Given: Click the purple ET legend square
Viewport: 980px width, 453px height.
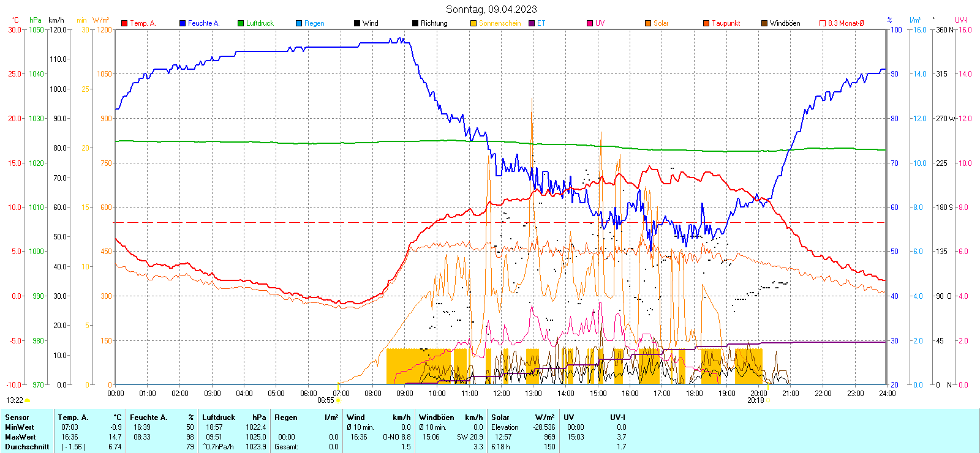Looking at the screenshot, I should (x=532, y=23).
